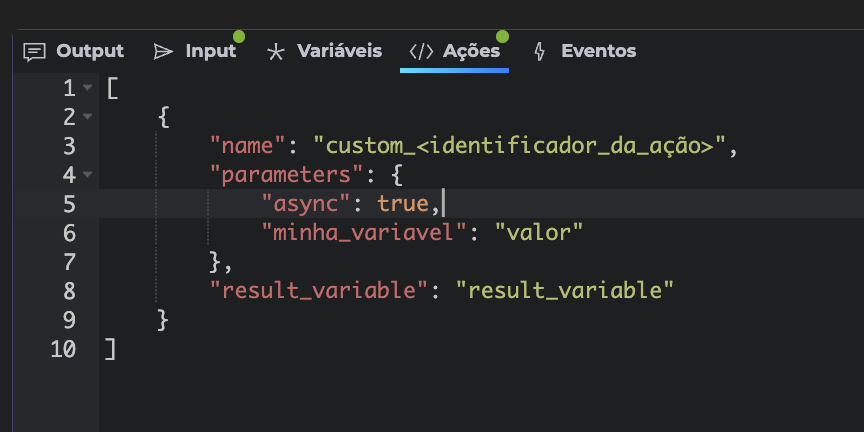The width and height of the screenshot is (864, 432).
Task: Collapse the array at line 1
Action: point(87,88)
